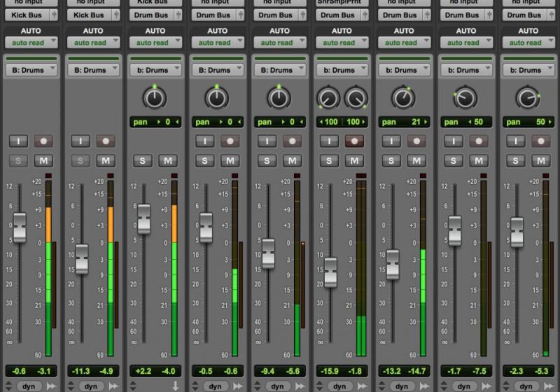Click the record button on the -2.3 volume track

click(x=541, y=141)
